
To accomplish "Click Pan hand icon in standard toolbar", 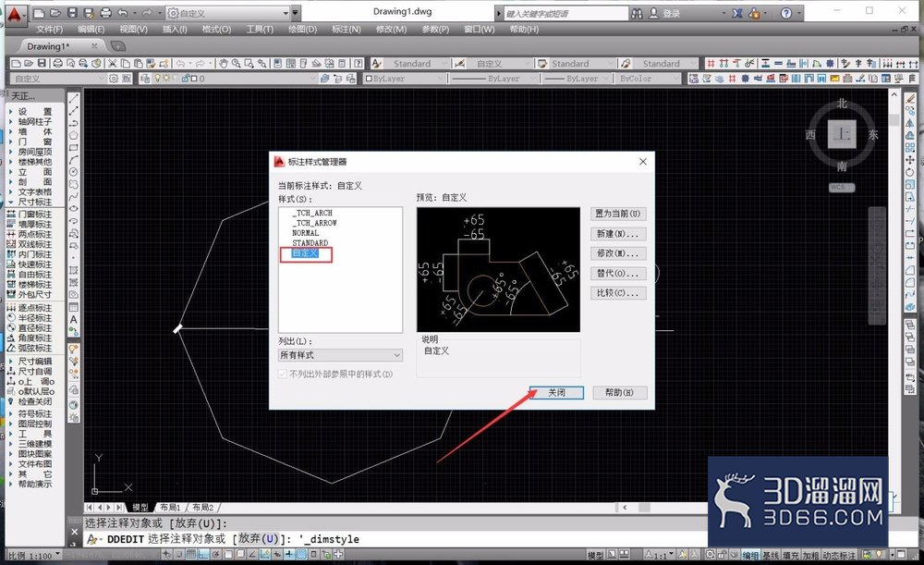I will click(x=223, y=63).
